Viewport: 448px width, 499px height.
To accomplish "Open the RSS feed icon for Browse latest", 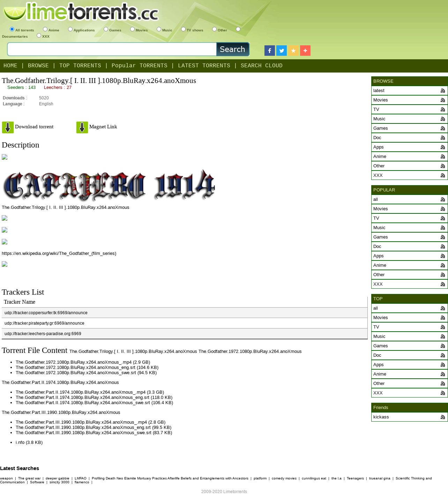I will tap(443, 91).
